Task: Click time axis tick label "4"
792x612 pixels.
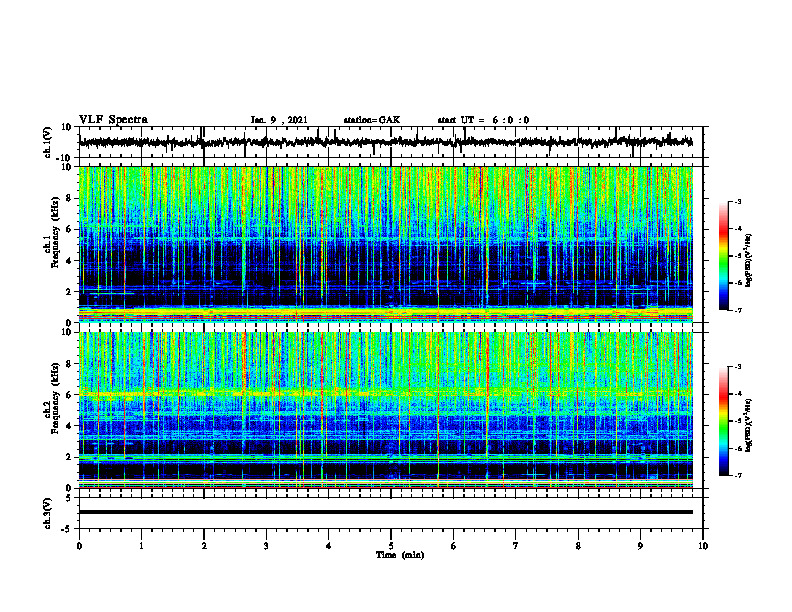Action: pos(329,546)
